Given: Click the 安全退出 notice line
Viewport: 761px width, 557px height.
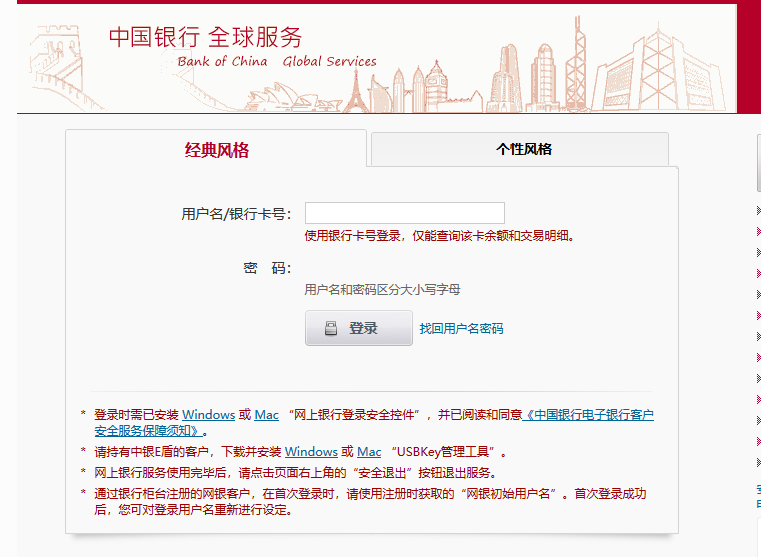Looking at the screenshot, I should pyautogui.click(x=295, y=473).
